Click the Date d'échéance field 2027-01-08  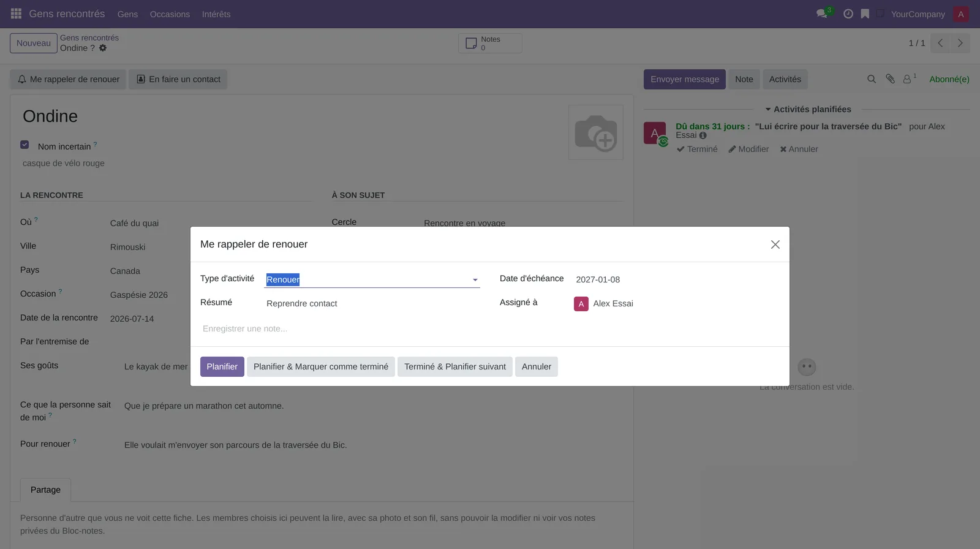677,279
